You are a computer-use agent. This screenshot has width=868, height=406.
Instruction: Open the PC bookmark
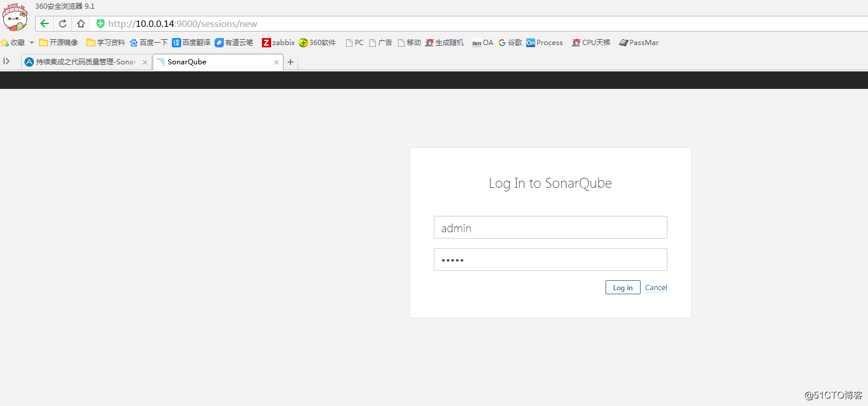point(355,43)
